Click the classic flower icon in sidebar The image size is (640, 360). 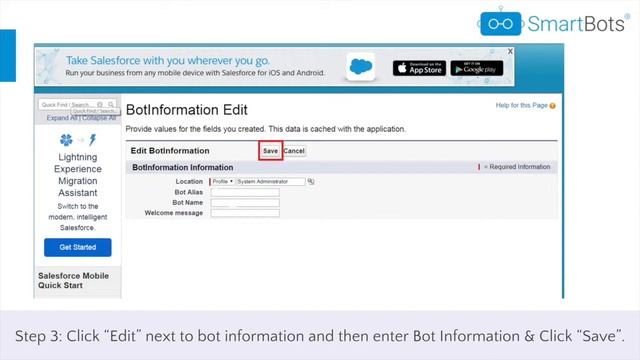pos(66,140)
